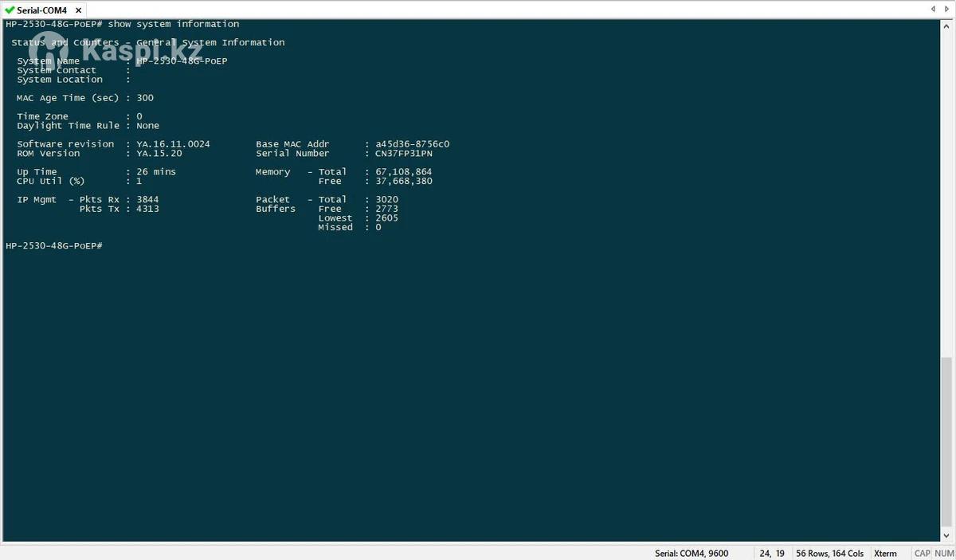Click the 'Software revision' label

65,144
